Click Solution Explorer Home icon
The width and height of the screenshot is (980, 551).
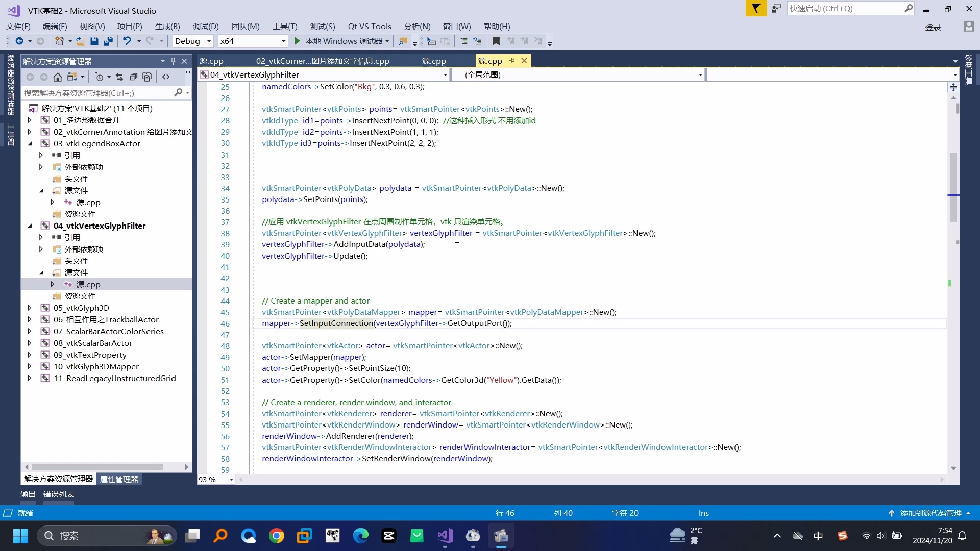coord(58,77)
